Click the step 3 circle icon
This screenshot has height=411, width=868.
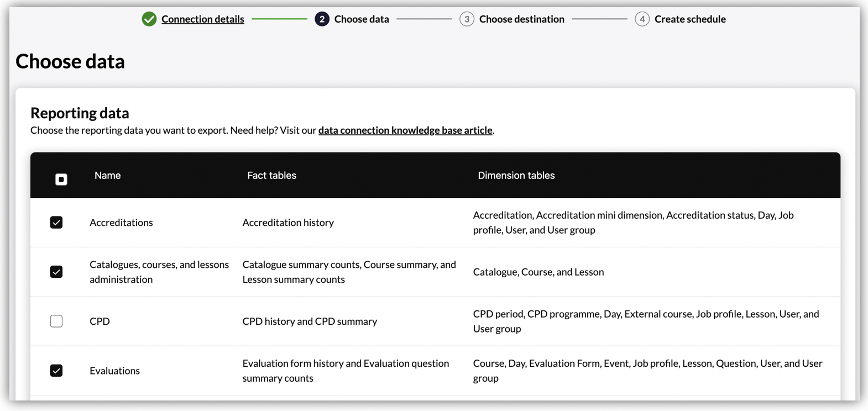(467, 19)
